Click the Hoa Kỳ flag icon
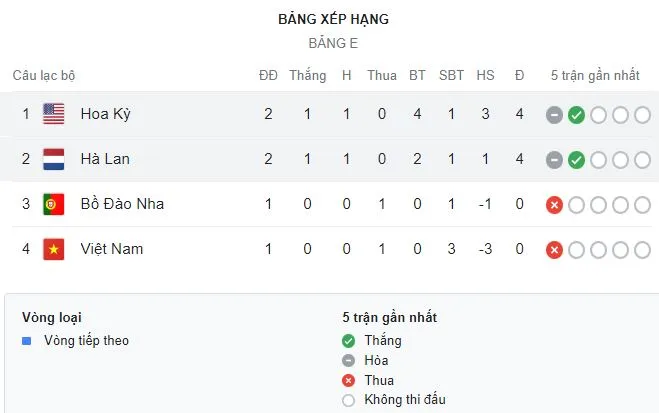The image size is (659, 413). click(54, 114)
